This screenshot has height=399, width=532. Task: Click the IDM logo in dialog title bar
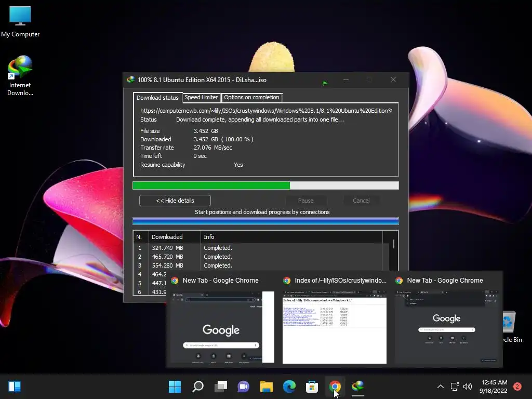point(130,79)
